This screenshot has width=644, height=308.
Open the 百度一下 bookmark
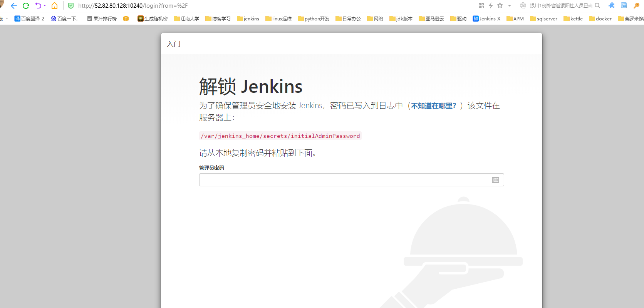64,18
